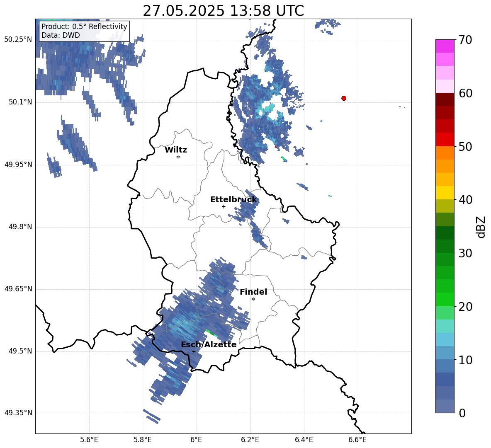
Task: Click the Findel station cross marker
Action: [x=253, y=299]
